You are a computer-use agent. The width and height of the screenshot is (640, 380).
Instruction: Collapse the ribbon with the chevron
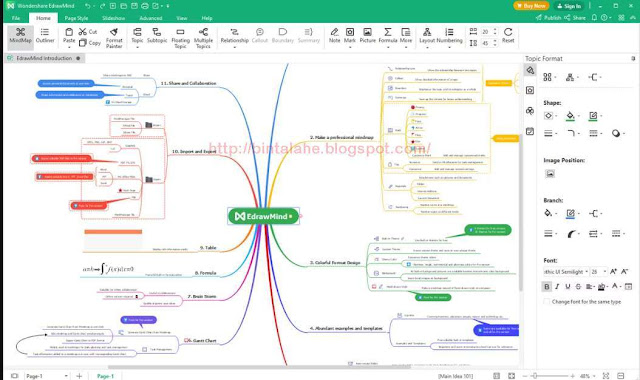pyautogui.click(x=633, y=18)
